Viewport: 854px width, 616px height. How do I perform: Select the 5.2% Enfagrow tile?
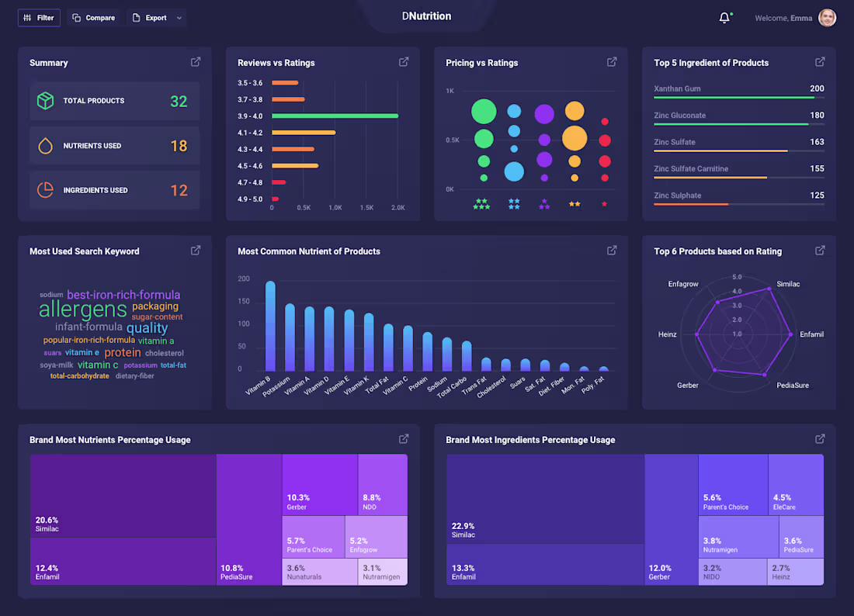coord(377,537)
